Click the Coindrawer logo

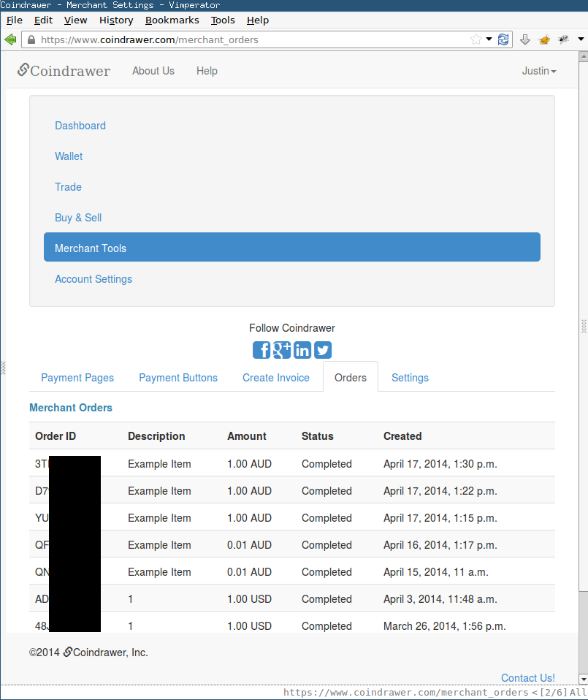(x=64, y=71)
